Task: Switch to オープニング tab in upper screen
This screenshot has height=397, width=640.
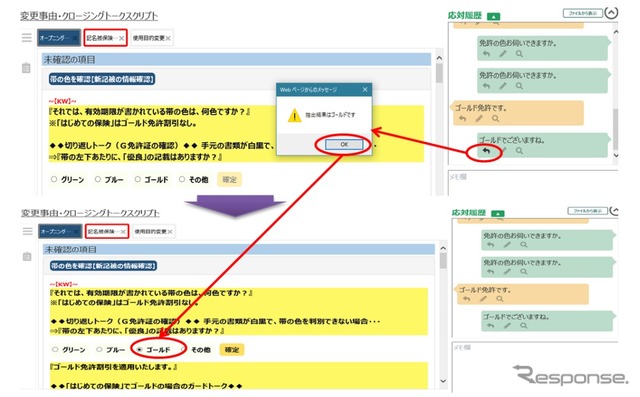Action: 59,38
